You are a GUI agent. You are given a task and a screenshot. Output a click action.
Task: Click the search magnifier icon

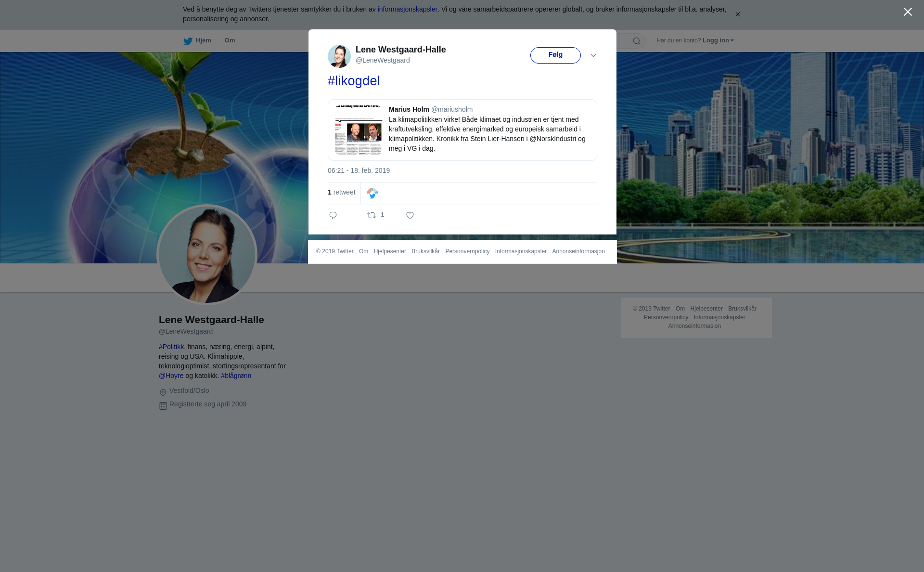click(636, 41)
